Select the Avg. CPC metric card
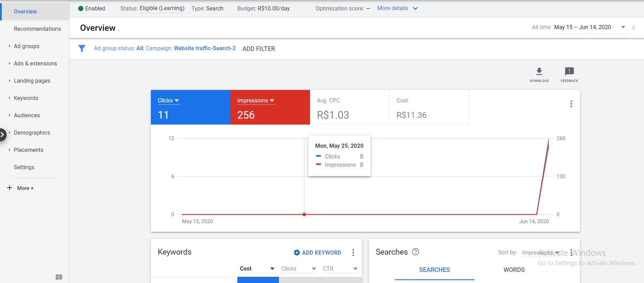 [x=350, y=107]
